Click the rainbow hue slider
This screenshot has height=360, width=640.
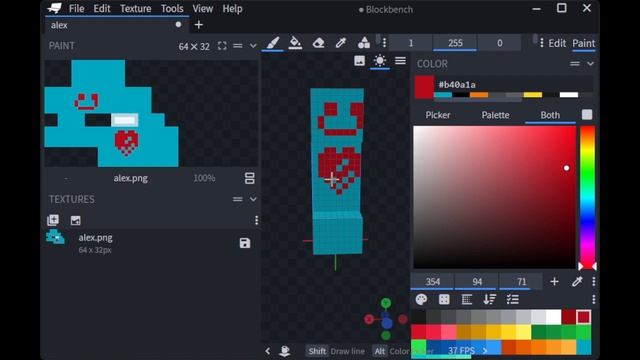click(x=587, y=197)
